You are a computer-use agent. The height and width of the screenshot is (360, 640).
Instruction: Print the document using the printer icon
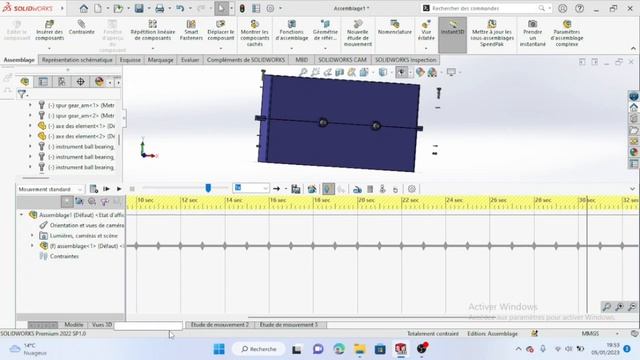[160, 8]
